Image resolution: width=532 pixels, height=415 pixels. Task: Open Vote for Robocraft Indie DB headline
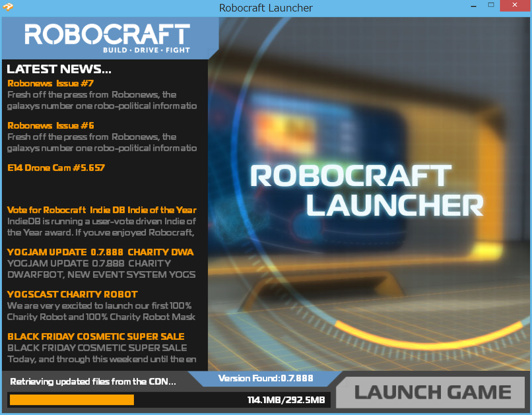coord(102,210)
